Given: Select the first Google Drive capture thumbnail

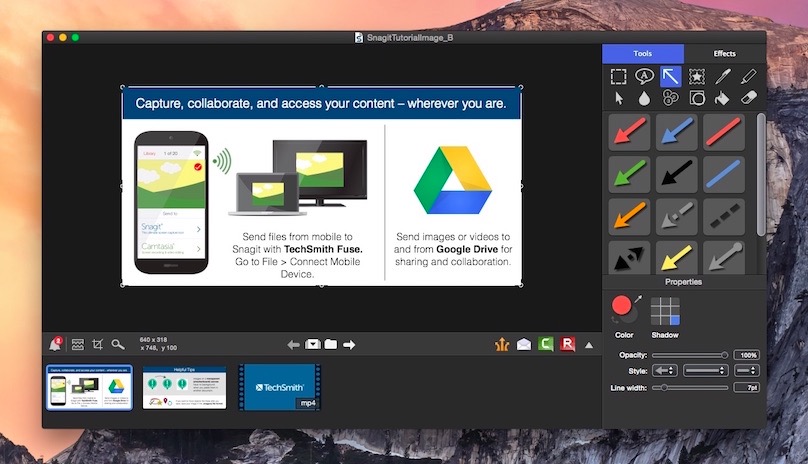Looking at the screenshot, I should pyautogui.click(x=89, y=388).
